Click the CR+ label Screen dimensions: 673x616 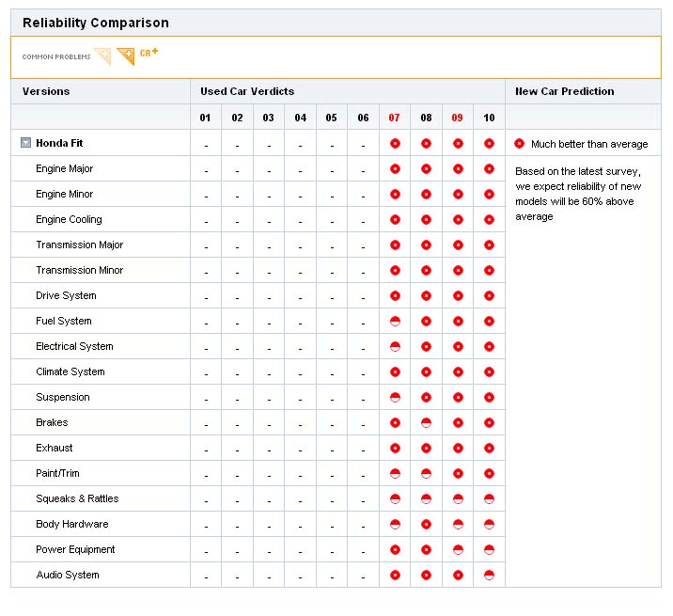point(149,53)
